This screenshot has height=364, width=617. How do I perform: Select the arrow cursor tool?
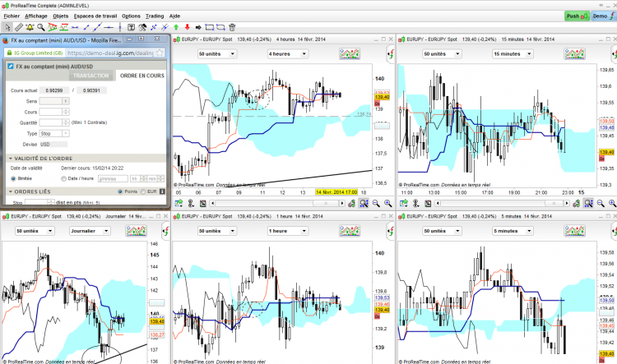point(7,27)
